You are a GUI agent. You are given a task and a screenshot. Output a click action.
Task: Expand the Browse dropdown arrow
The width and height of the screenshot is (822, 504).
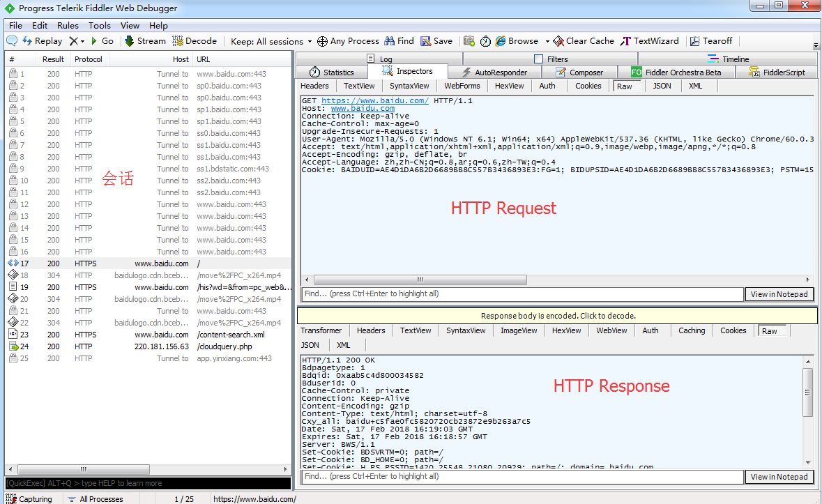point(547,41)
